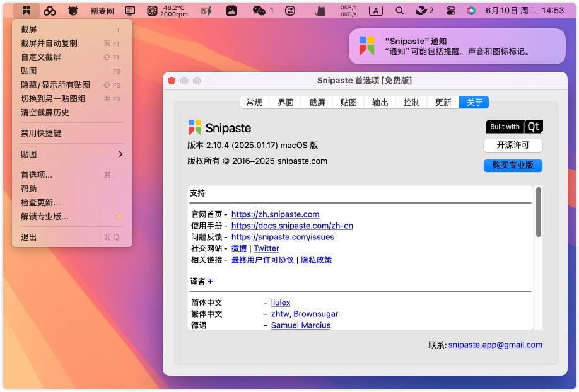The width and height of the screenshot is (579, 392).
Task: Switch to the 更新 preferences tab
Action: 443,102
